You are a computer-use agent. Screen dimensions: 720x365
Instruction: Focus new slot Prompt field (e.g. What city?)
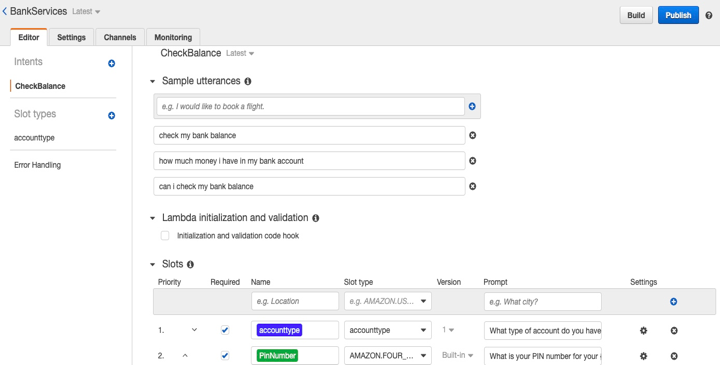pos(543,302)
